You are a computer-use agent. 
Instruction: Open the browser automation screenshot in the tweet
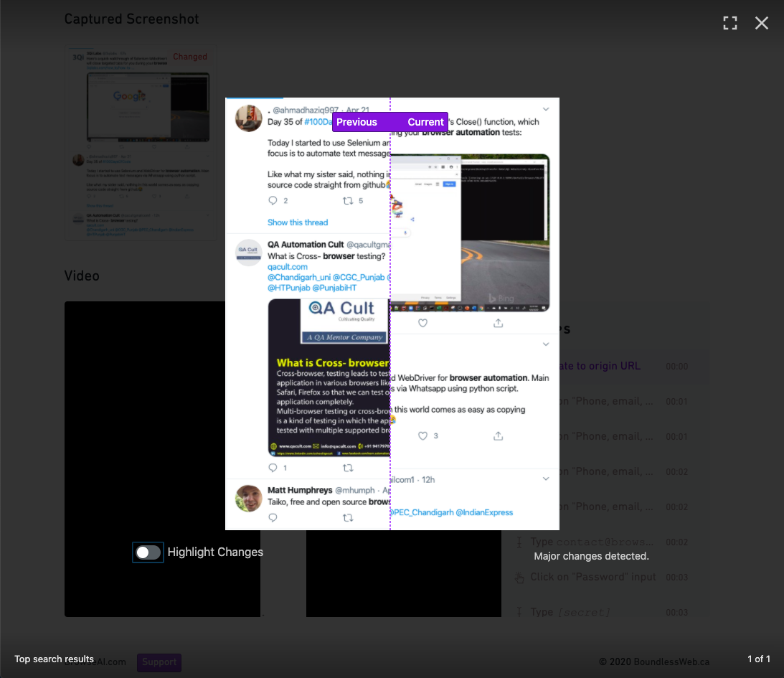(470, 233)
